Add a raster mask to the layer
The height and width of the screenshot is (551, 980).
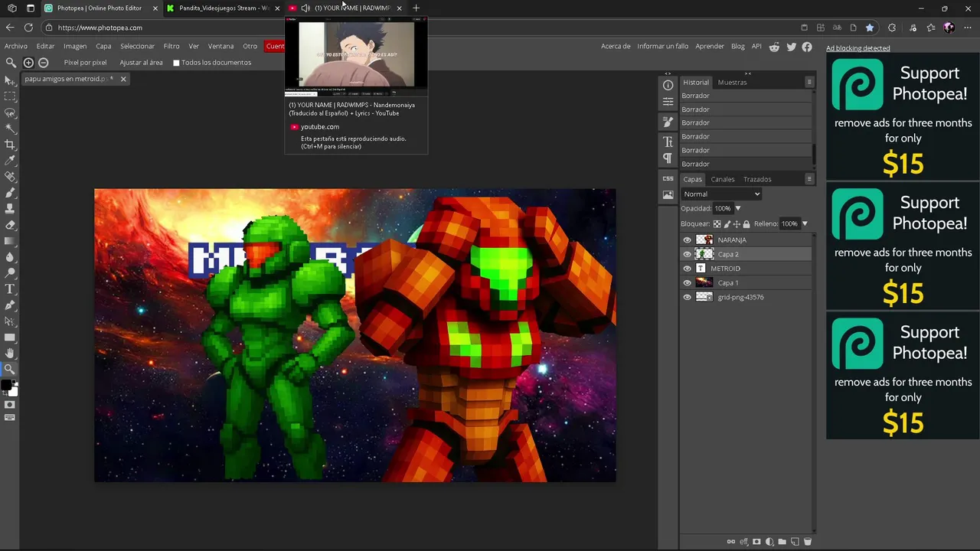tap(756, 542)
